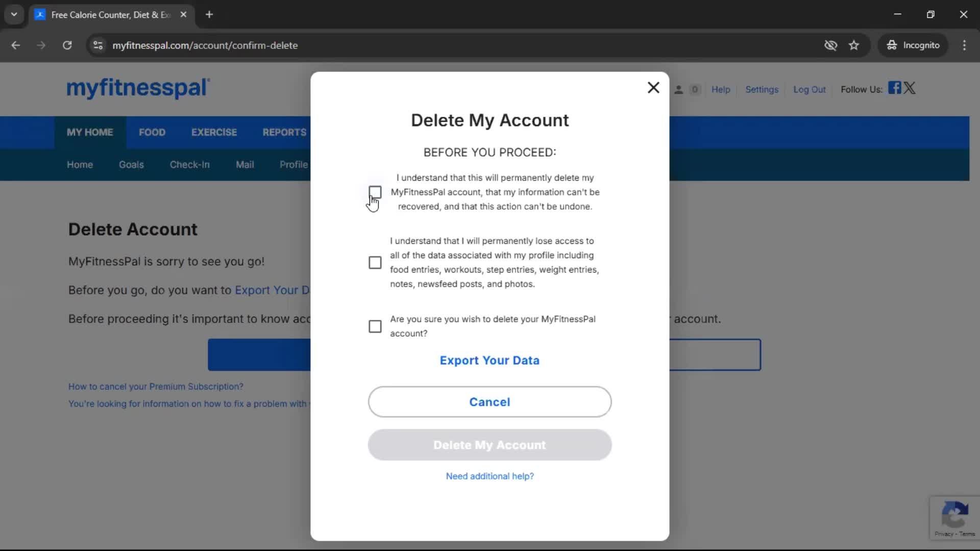
Task: Check the permanently delete acknowledgment checkbox
Action: (x=375, y=192)
